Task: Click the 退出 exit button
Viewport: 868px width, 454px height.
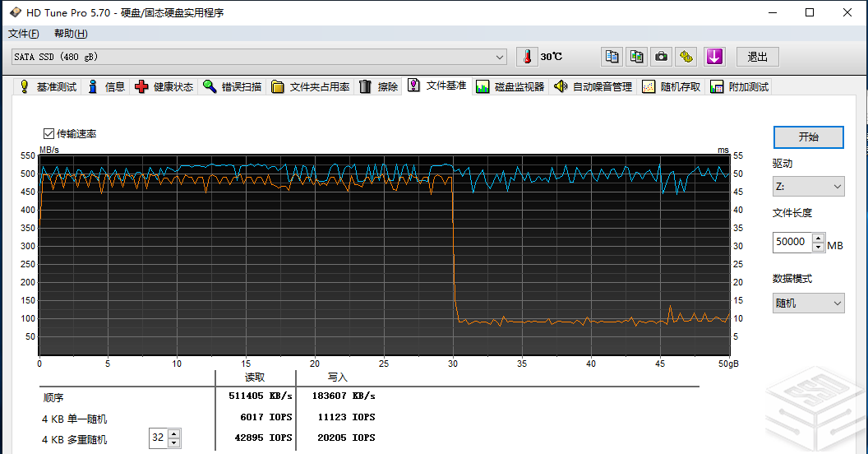Action: click(757, 57)
